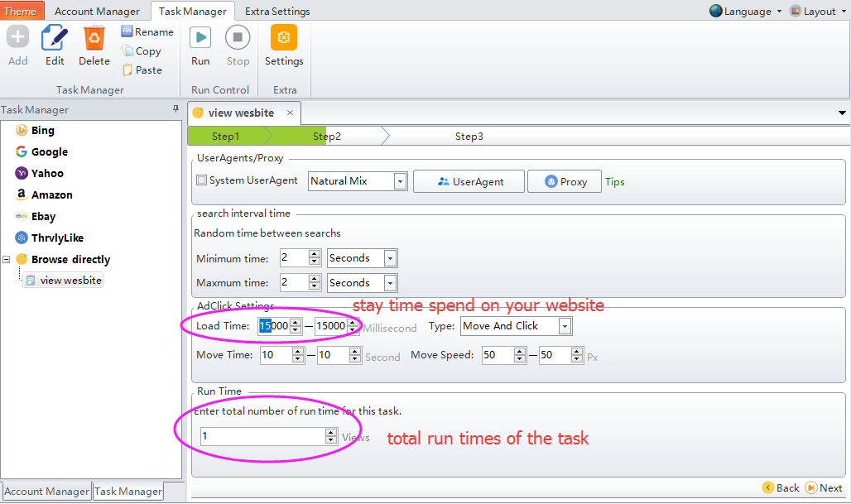Go to Next step
Screen dimensions: 851x504
824,487
